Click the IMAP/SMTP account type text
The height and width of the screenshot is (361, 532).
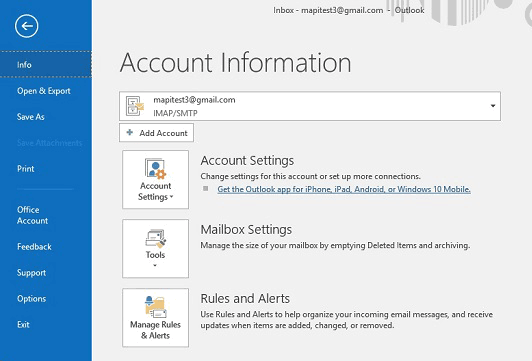tap(175, 113)
